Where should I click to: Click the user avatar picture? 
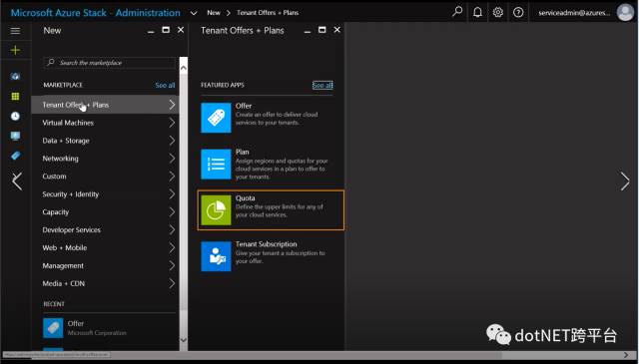click(x=625, y=12)
